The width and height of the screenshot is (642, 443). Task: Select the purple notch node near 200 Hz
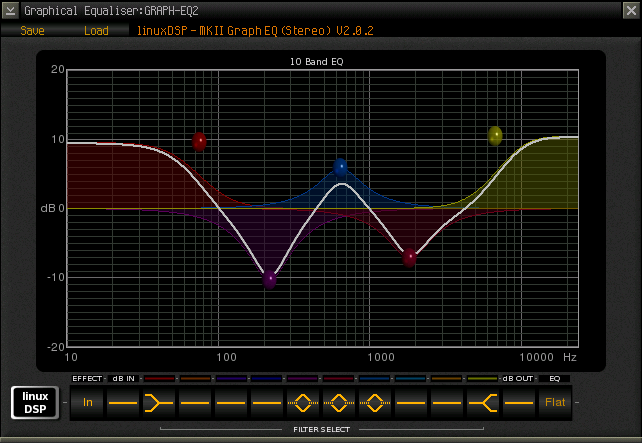tap(269, 279)
